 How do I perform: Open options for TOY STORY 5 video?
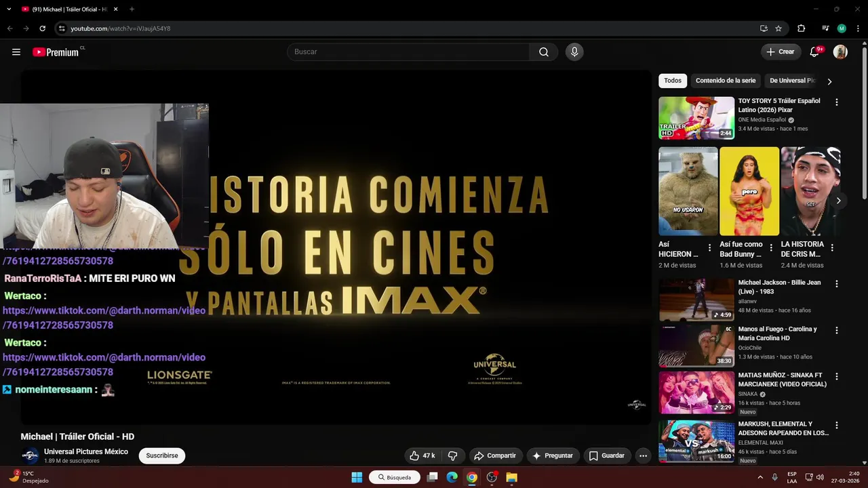coord(836,102)
